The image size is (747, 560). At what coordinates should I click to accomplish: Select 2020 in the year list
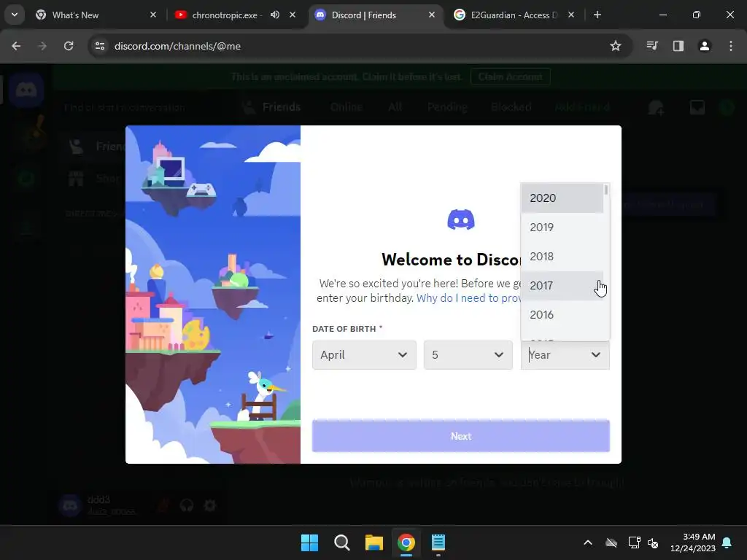(x=562, y=198)
